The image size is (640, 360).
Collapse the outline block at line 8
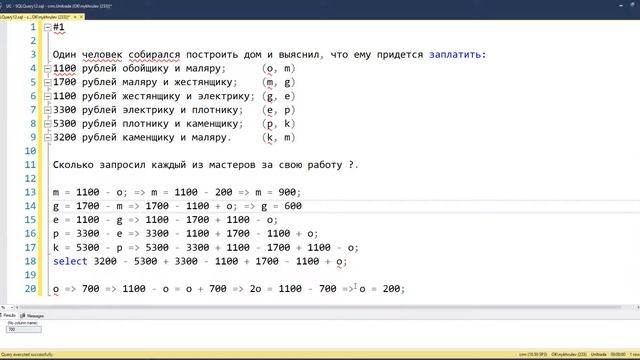[47, 124]
